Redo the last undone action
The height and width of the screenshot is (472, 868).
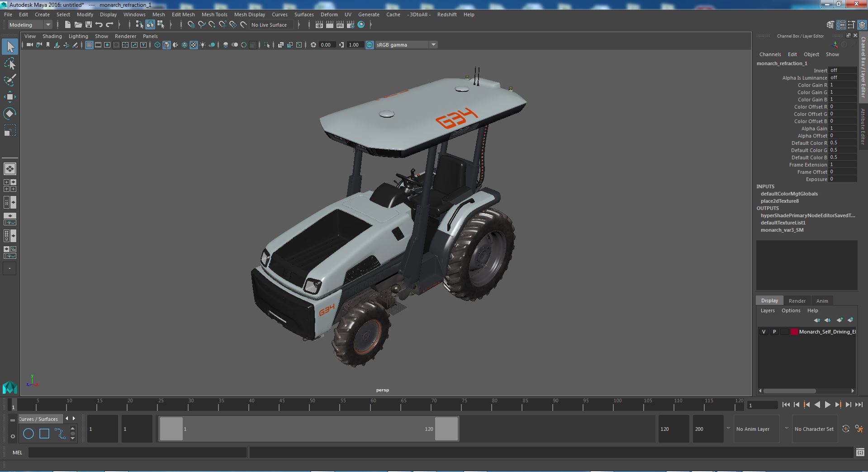[x=109, y=25]
